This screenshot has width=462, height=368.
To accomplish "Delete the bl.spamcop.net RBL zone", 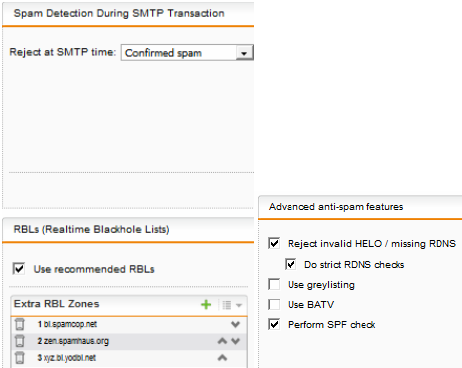I will click(20, 324).
